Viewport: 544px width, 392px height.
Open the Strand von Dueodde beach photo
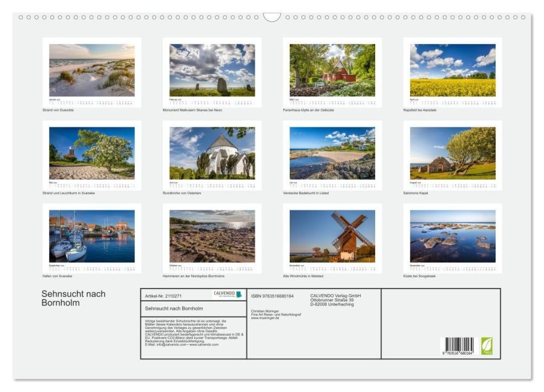[92, 70]
